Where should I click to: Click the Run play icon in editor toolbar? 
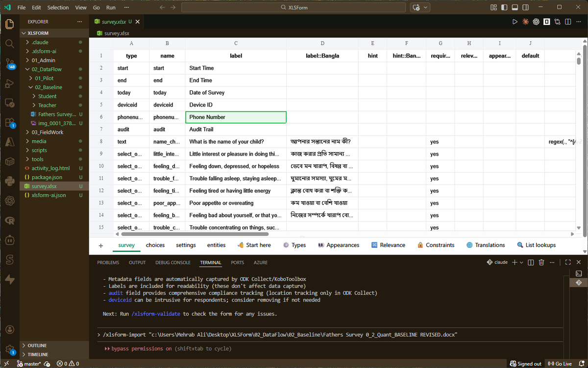514,22
